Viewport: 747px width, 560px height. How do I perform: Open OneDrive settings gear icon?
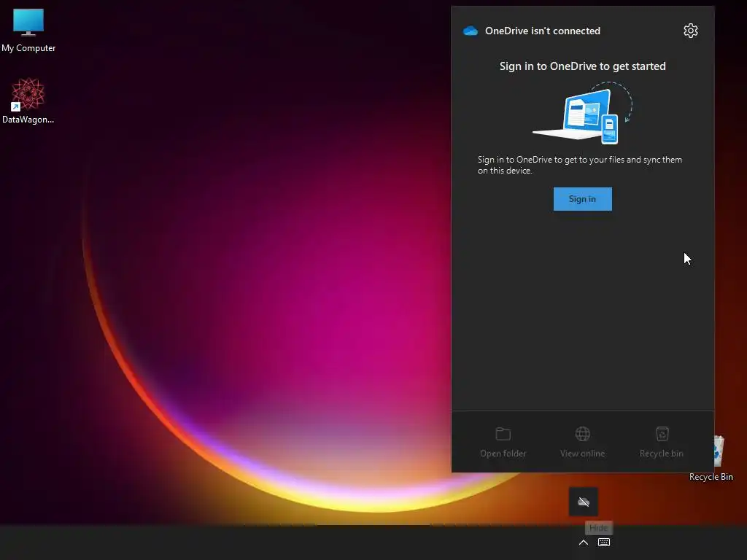click(690, 31)
